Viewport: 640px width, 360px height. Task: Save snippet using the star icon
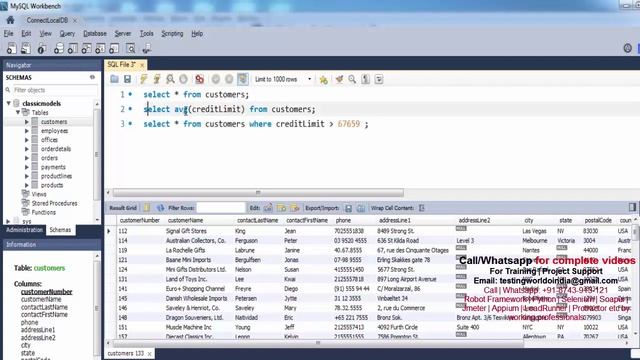pyautogui.click(x=323, y=80)
